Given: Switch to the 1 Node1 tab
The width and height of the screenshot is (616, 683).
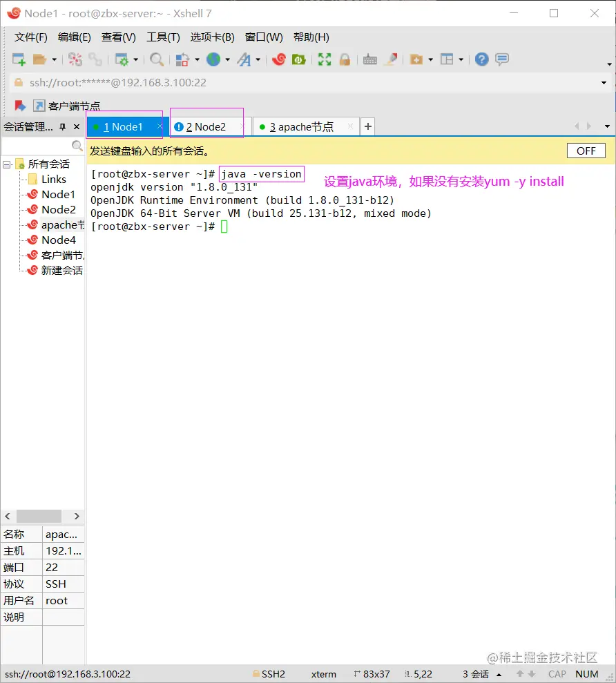Looking at the screenshot, I should point(124,127).
